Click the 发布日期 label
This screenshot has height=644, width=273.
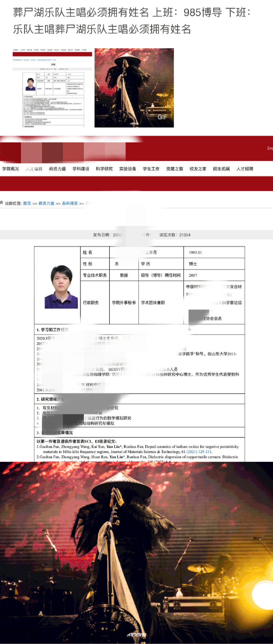pos(102,235)
